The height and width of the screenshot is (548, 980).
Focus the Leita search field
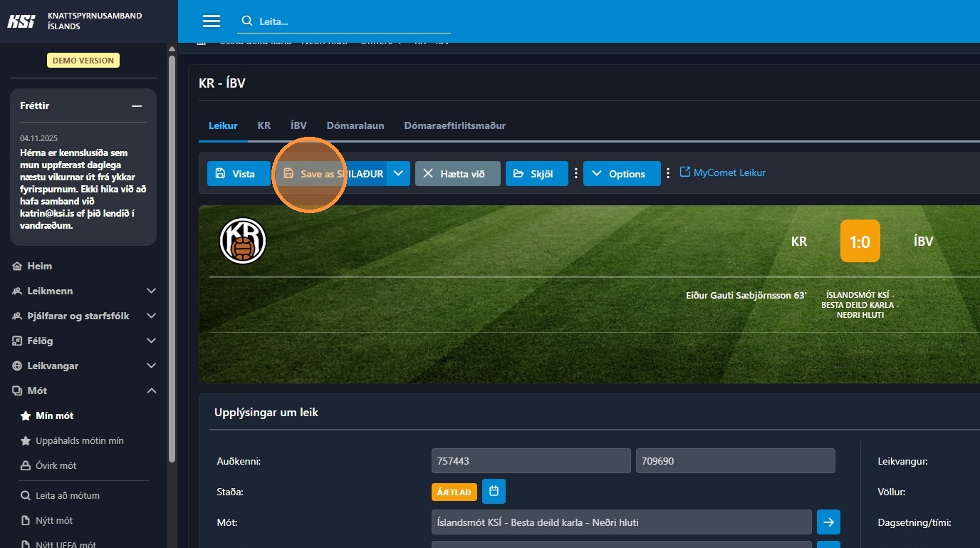coord(344,21)
